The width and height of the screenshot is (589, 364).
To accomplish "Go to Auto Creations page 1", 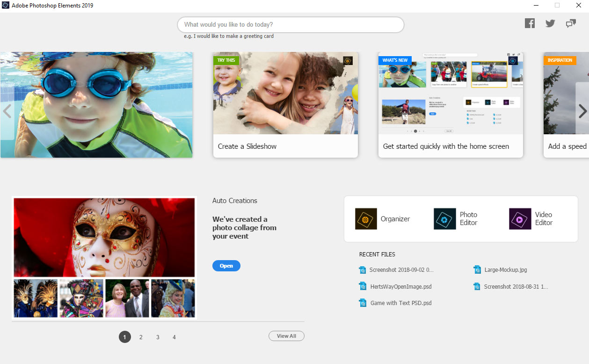I will click(x=125, y=337).
